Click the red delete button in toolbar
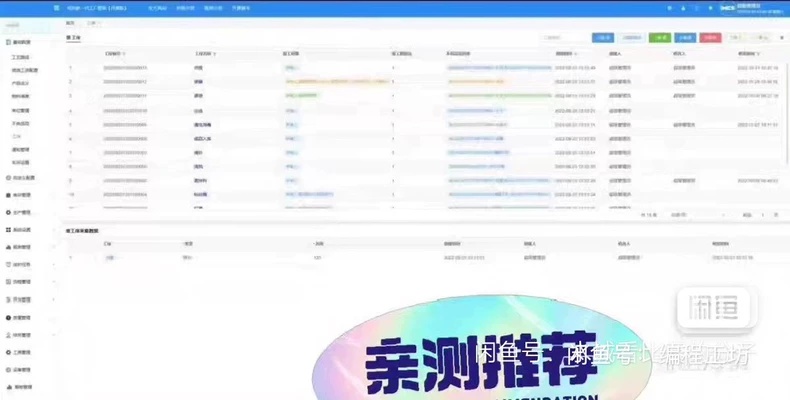This screenshot has width=790, height=400. (x=710, y=38)
